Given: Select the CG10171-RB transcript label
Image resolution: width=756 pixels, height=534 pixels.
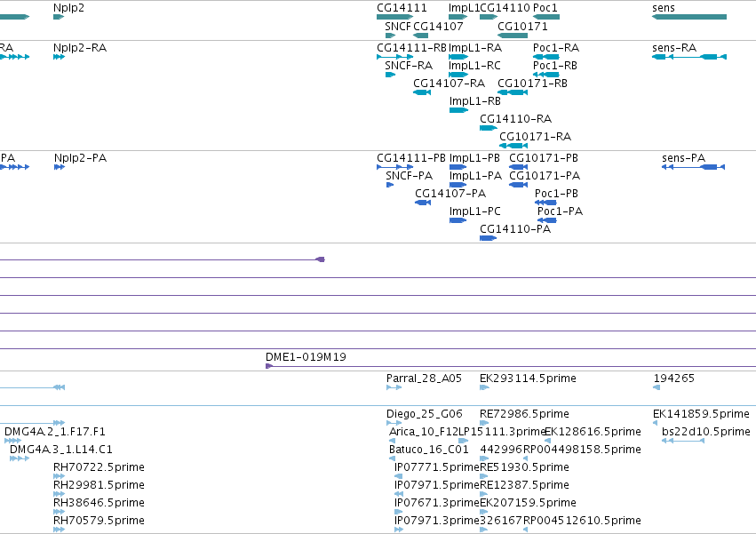Looking at the screenshot, I should click(x=533, y=84).
